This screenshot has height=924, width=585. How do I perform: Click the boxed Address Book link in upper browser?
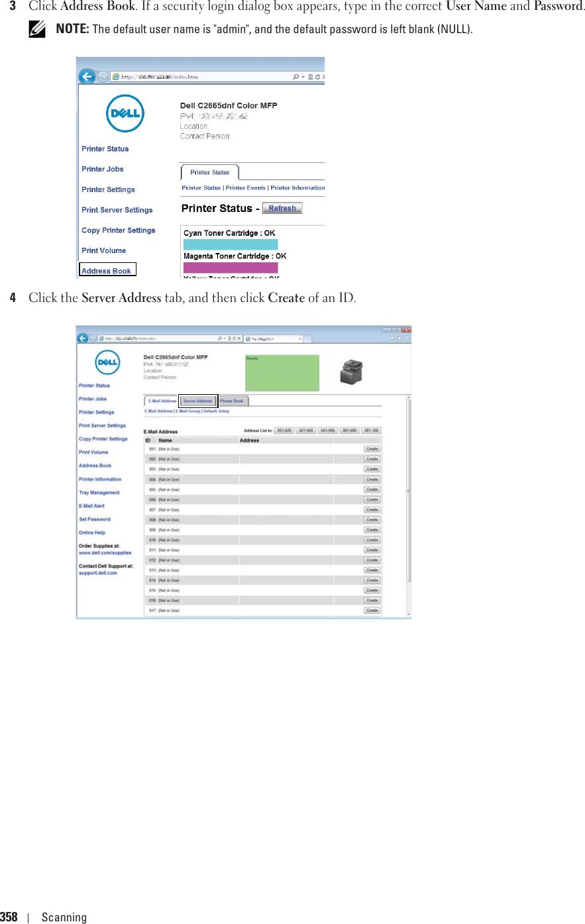(107, 271)
